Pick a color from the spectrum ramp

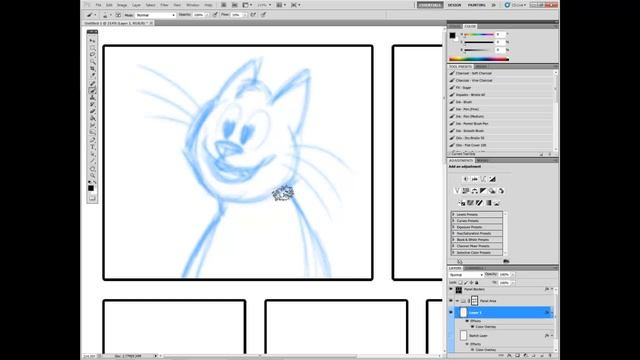pyautogui.click(x=479, y=59)
